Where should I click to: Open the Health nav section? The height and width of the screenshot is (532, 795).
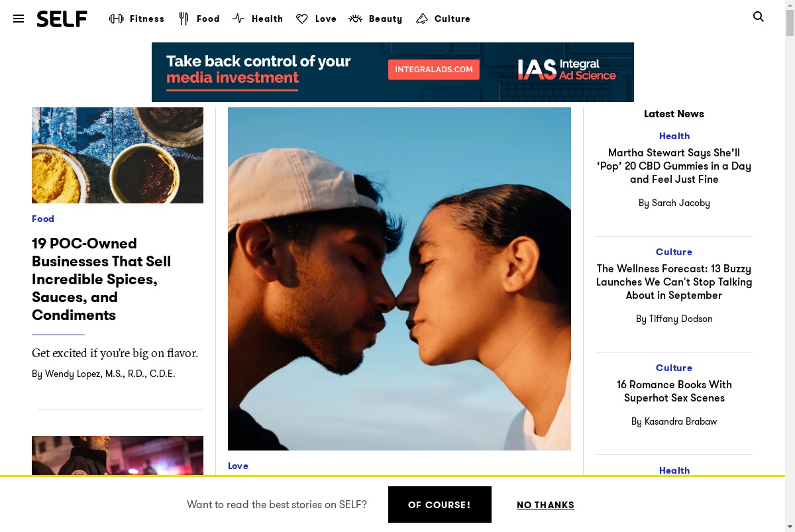point(268,19)
